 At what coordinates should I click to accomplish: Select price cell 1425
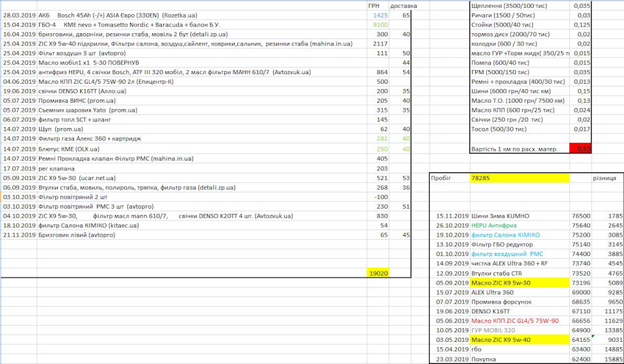[378, 16]
